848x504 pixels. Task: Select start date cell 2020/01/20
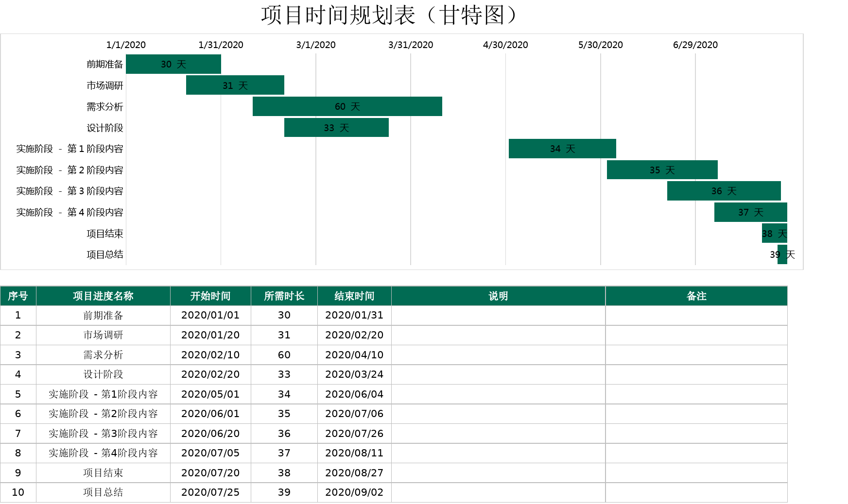click(x=210, y=335)
